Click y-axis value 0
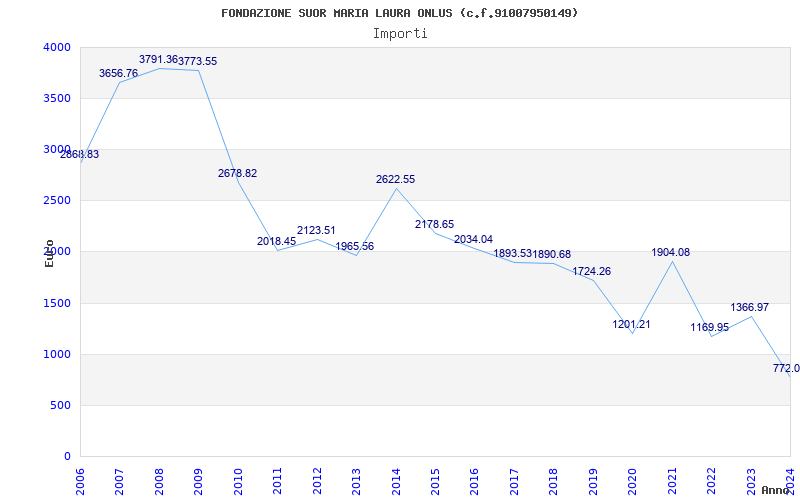The height and width of the screenshot is (500, 800). pyautogui.click(x=67, y=456)
